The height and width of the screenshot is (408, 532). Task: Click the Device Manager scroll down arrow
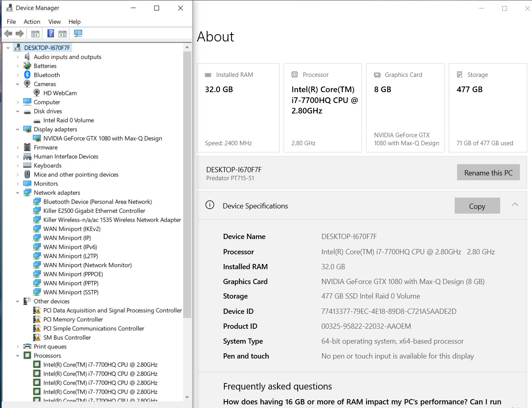tap(187, 397)
